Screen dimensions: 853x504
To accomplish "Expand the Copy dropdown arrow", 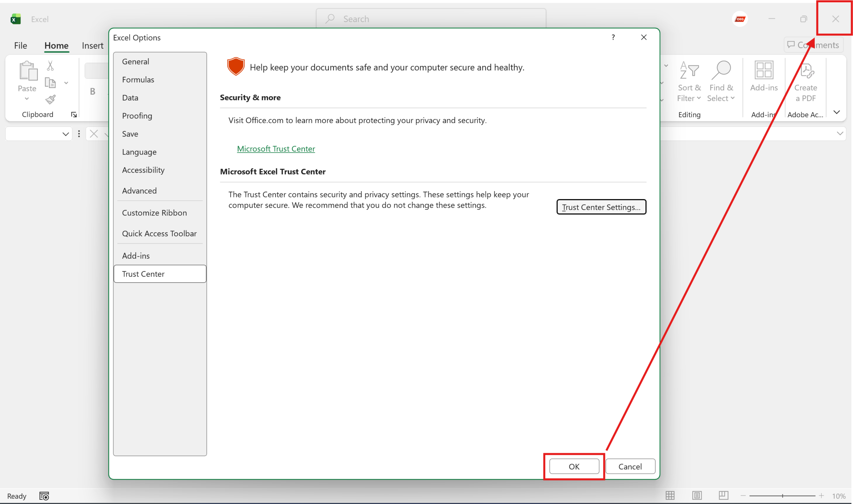I will (x=66, y=83).
